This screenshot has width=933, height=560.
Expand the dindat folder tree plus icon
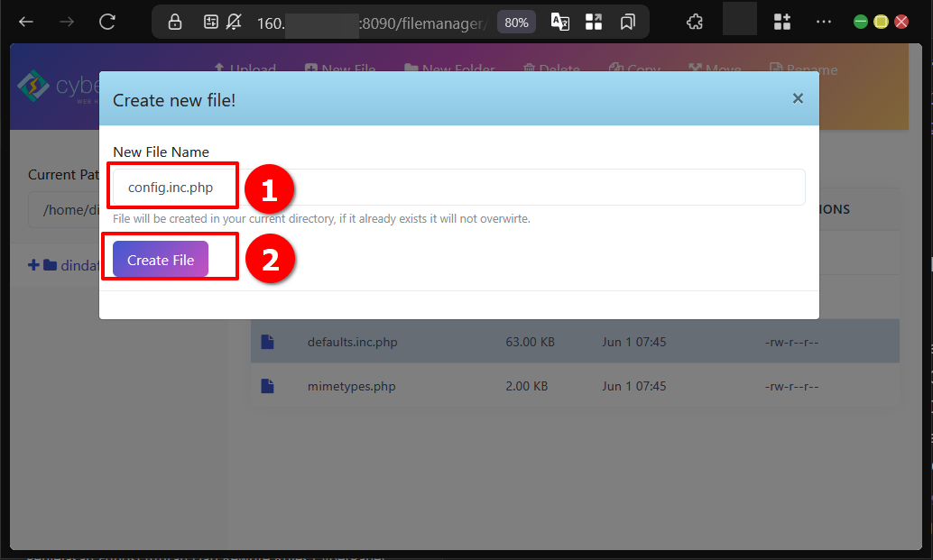33,265
